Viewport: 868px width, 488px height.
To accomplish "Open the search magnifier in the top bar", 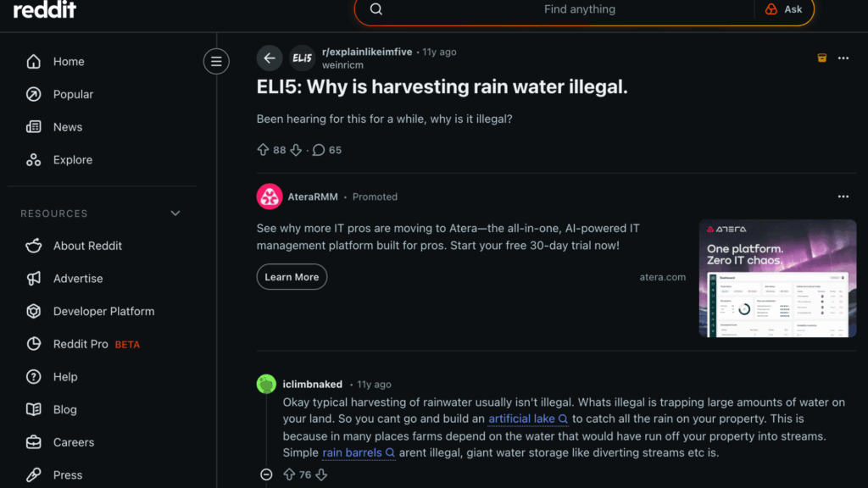I will (x=376, y=8).
